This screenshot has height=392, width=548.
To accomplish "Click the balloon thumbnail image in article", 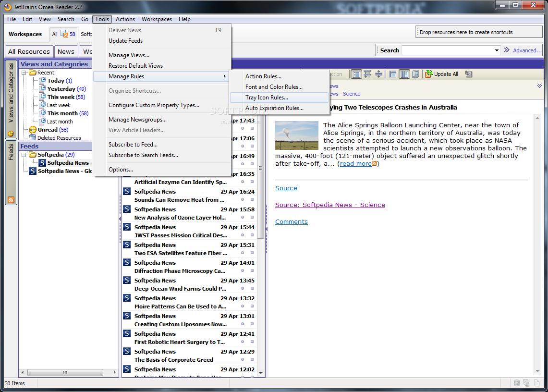I will [x=297, y=135].
